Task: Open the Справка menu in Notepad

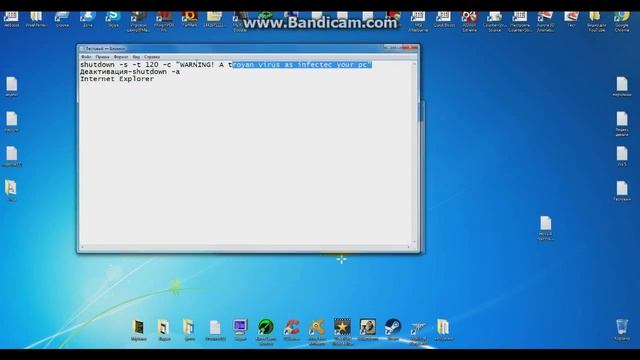Action: point(152,57)
